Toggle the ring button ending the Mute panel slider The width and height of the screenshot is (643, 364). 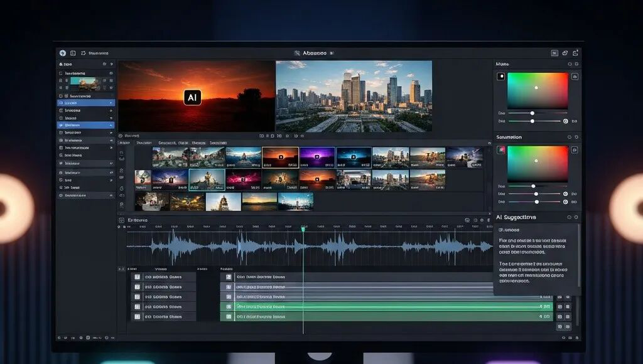(566, 121)
